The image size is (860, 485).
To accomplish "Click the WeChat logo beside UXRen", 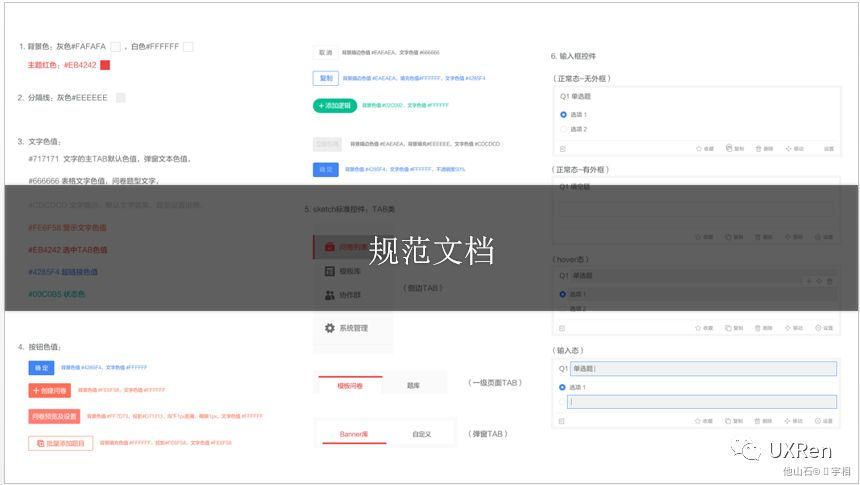I will [746, 450].
